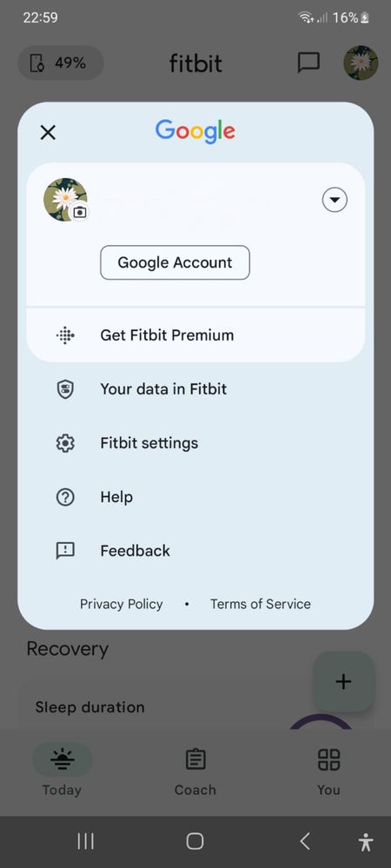Tap the data shield icon

65,389
